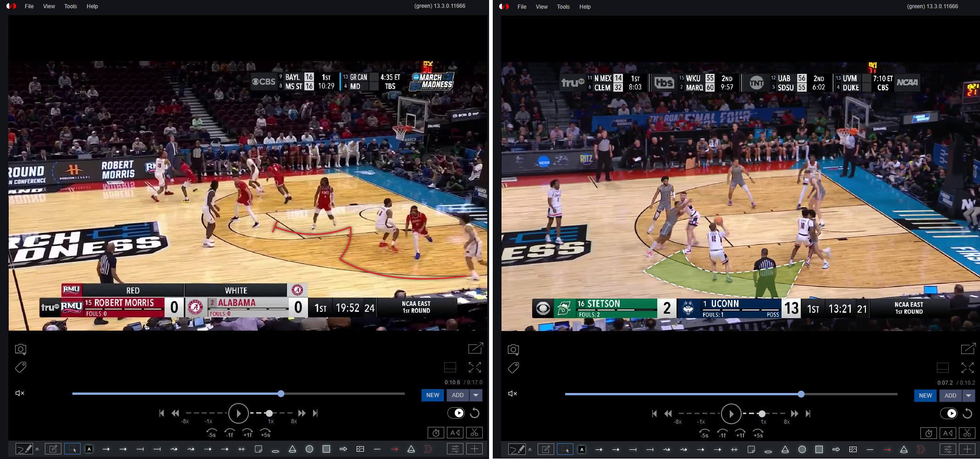Pop out the left player video window

pyautogui.click(x=475, y=348)
